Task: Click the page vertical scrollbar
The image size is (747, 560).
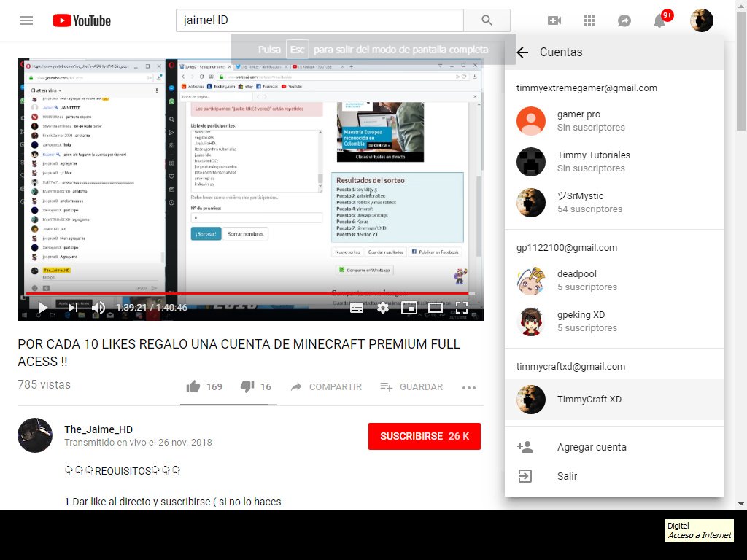Action: point(741,71)
